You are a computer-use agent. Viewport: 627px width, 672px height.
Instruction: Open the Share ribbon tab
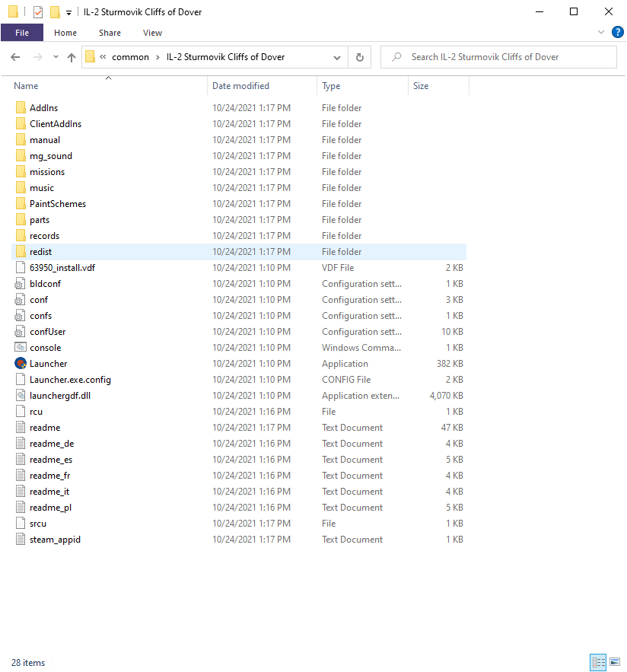click(110, 33)
